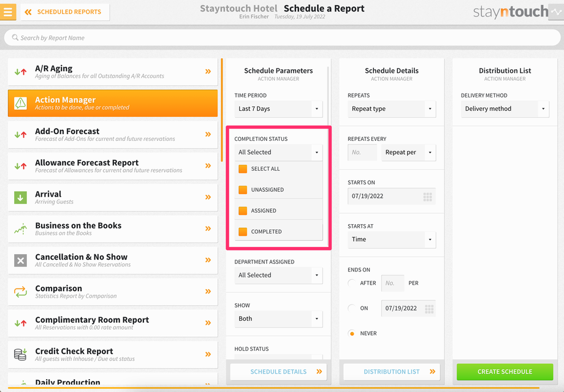Open the Time Period dropdown

278,109
